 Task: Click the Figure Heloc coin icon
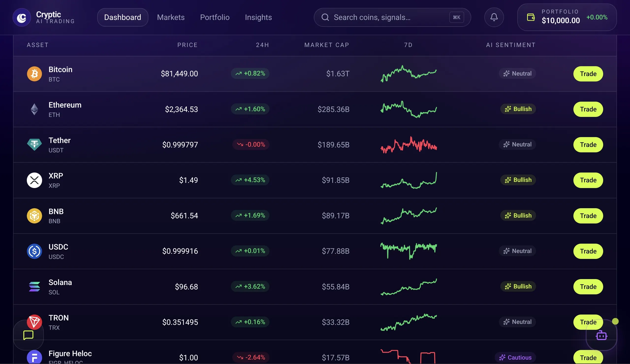34,357
